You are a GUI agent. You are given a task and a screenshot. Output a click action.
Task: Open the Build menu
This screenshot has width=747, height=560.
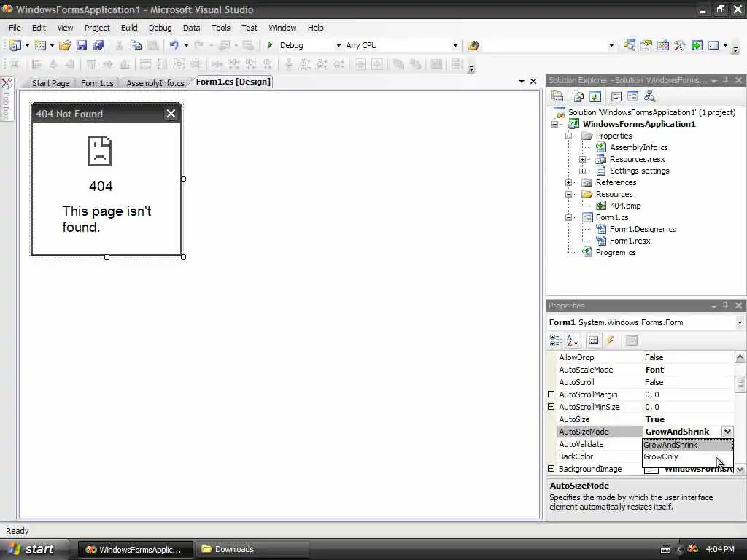click(129, 28)
